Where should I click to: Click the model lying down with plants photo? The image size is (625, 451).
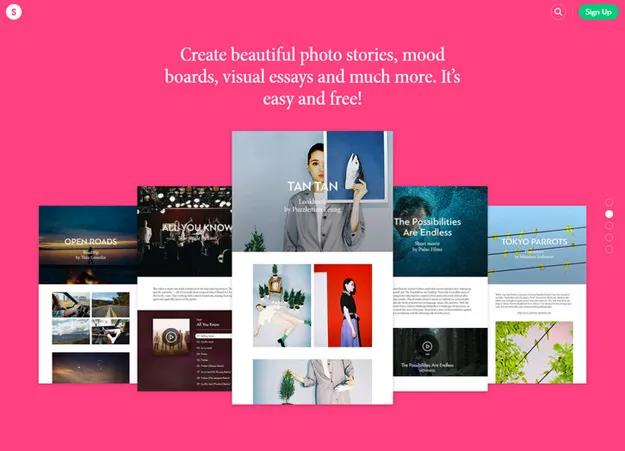(281, 305)
